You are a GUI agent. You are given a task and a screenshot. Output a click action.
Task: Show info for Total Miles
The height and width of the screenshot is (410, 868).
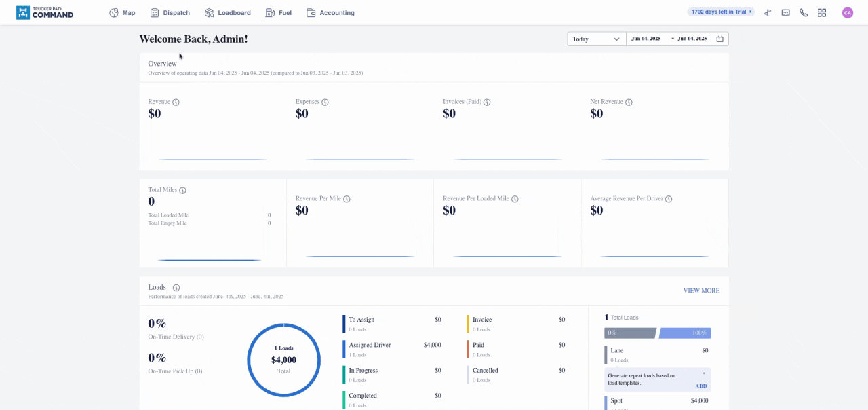coord(182,191)
